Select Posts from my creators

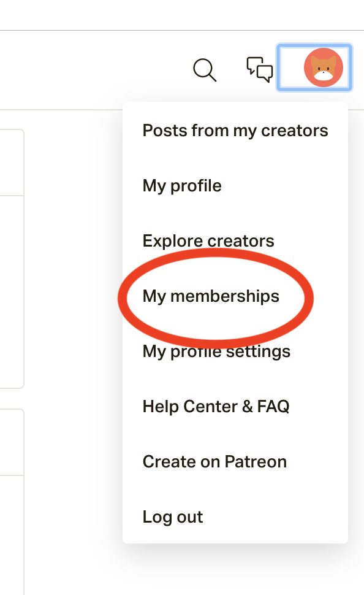tap(235, 131)
